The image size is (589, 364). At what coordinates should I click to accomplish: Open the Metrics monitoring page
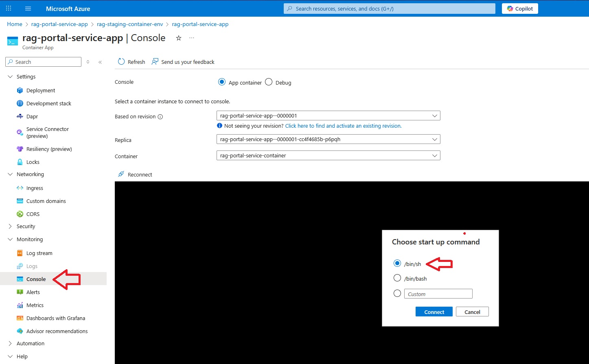click(x=35, y=305)
